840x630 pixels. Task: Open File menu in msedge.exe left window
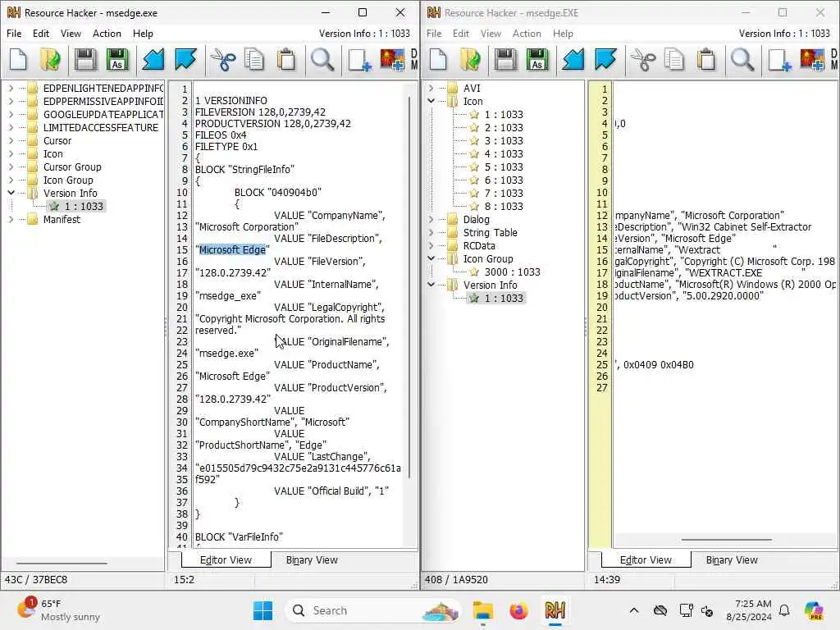point(14,33)
